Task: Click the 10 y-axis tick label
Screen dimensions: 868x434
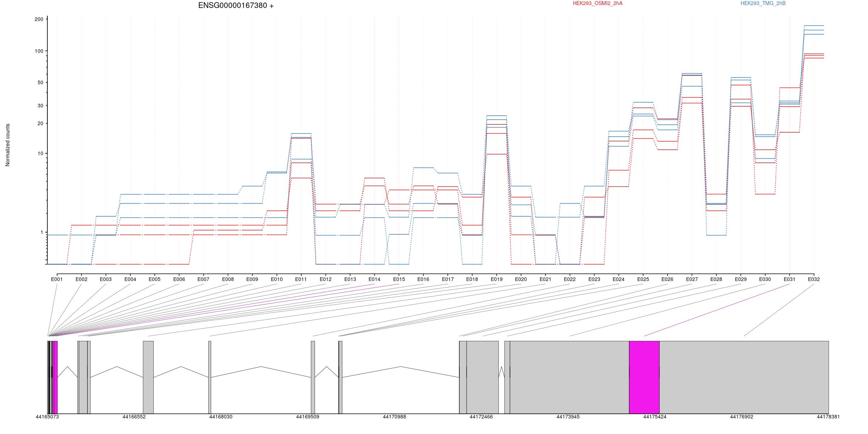Action: tap(40, 153)
